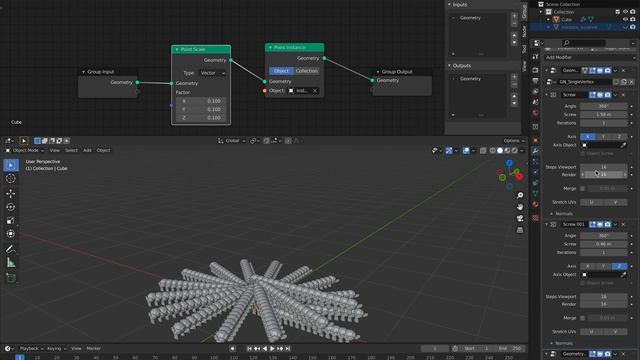This screenshot has width=640, height=360.
Task: Open the viewport Object menu
Action: [103, 151]
